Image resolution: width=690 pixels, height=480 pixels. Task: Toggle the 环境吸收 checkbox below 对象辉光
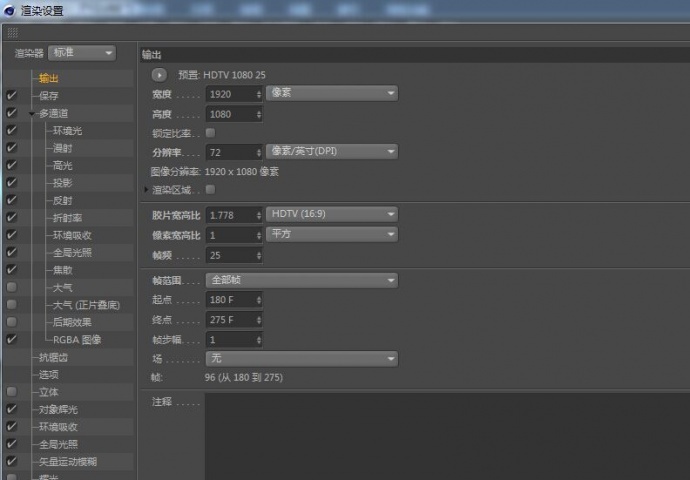point(11,426)
